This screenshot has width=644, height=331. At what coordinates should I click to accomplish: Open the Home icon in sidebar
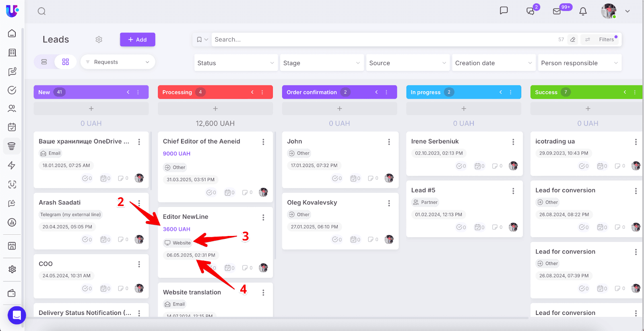[x=12, y=33]
